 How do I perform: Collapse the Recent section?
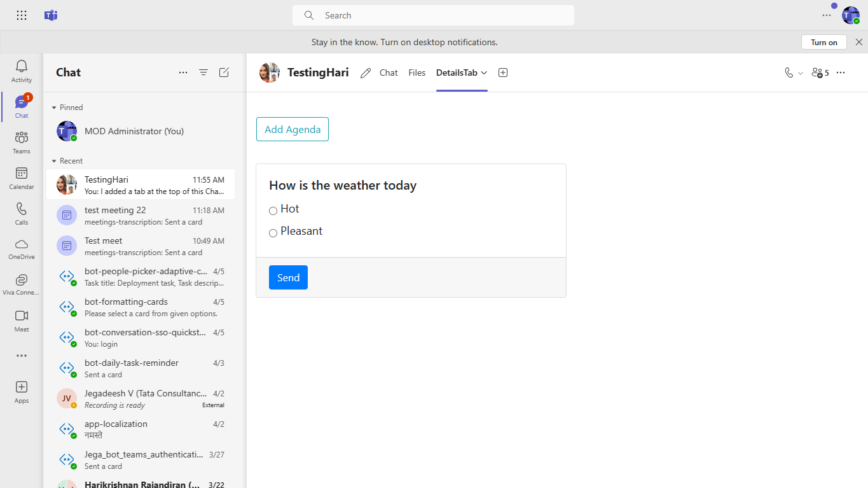click(54, 161)
